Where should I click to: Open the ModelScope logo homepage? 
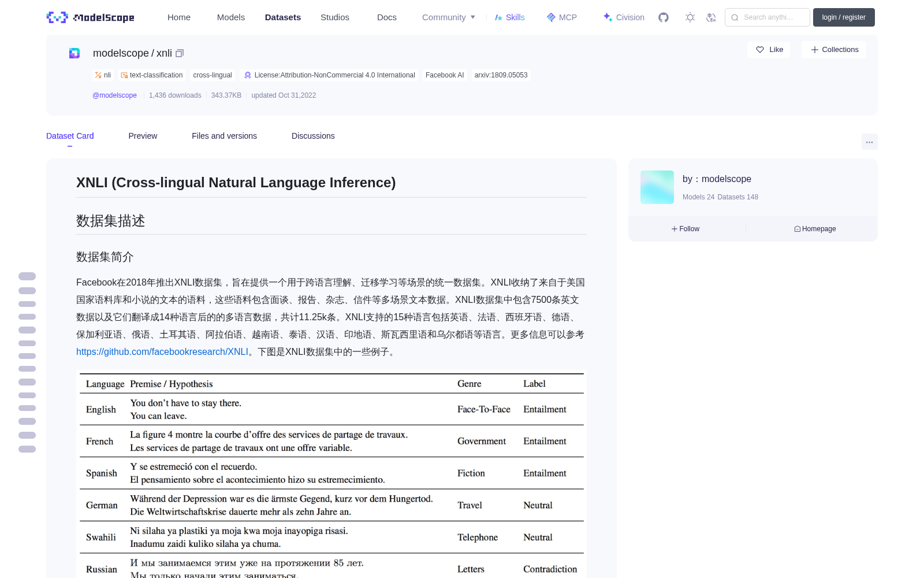(90, 17)
